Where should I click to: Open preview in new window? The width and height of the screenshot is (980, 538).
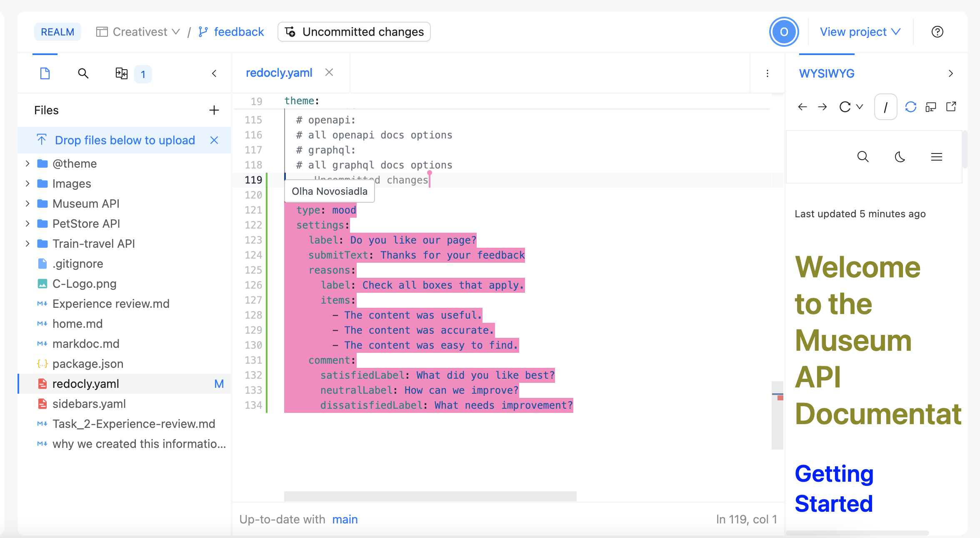951,107
